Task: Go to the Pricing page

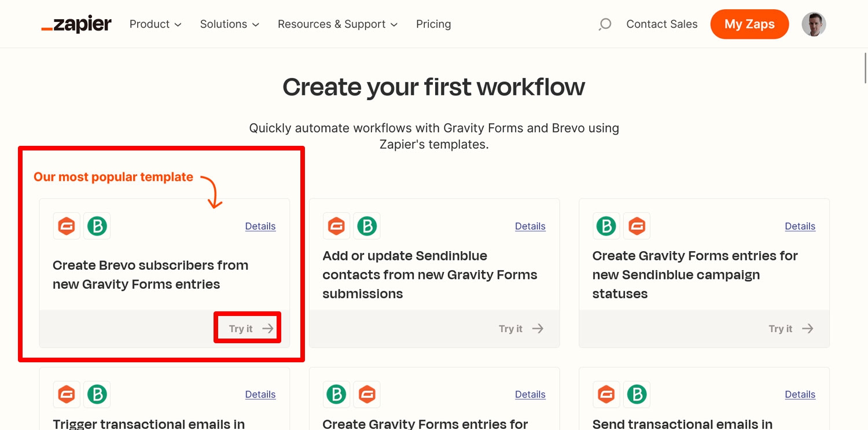Action: point(433,24)
